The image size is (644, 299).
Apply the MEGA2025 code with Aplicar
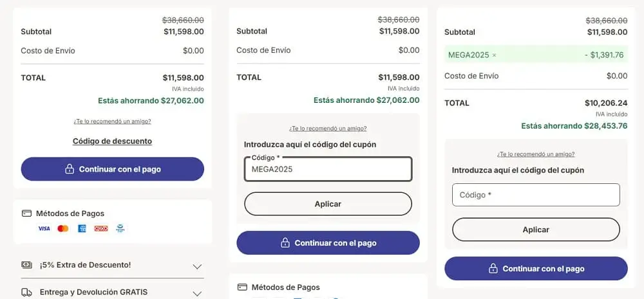(328, 204)
